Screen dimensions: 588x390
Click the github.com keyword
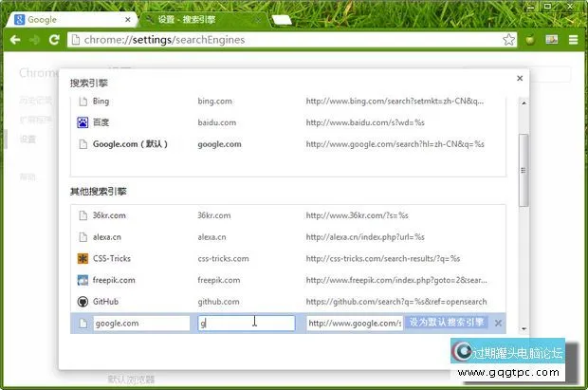click(218, 302)
